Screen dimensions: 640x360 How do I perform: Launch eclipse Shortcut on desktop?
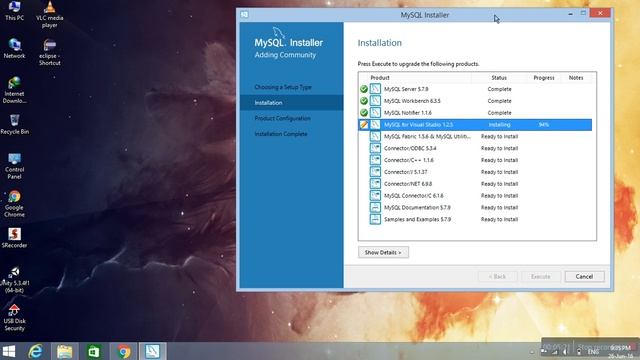click(x=50, y=52)
